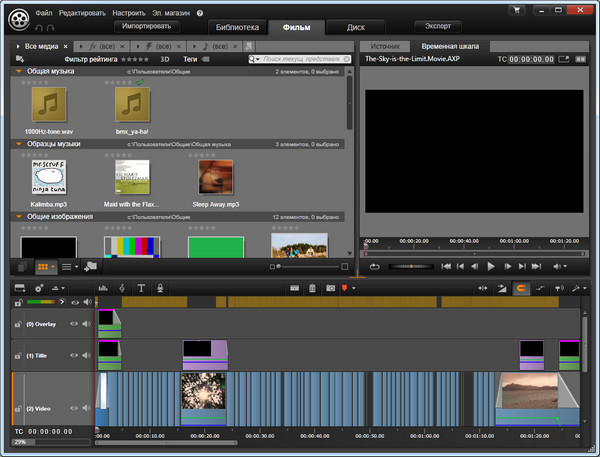600x457 pixels.
Task: Toggle loop playback in the preview player
Action: 373,267
